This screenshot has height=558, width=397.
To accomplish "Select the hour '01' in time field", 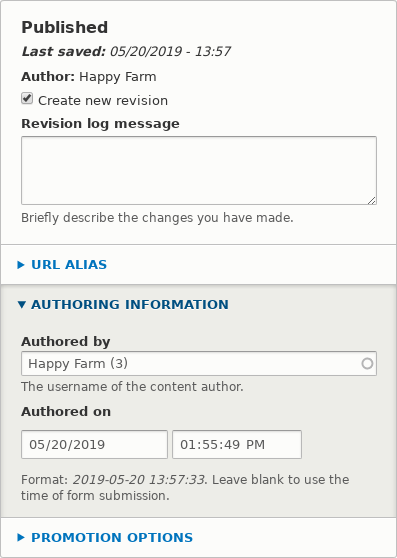I will coord(187,444).
